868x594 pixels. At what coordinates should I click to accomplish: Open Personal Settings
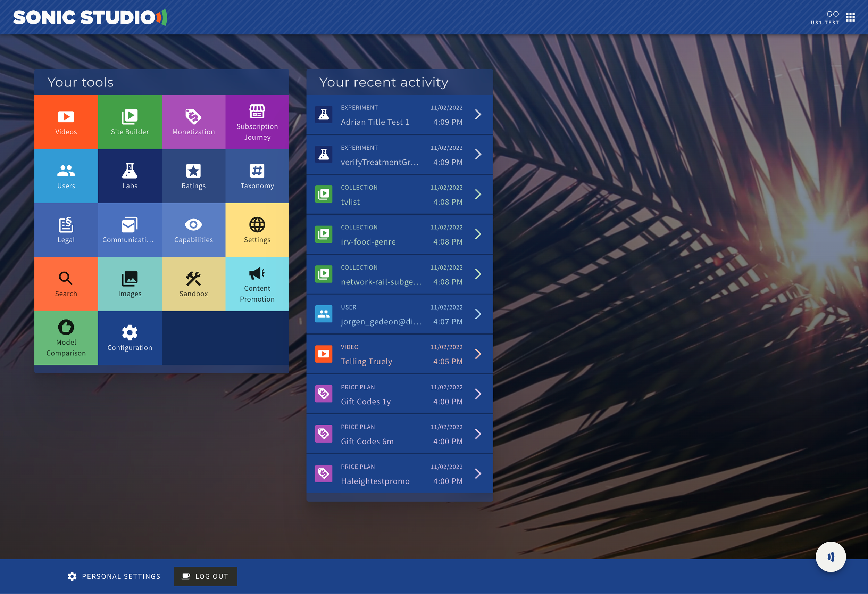[114, 576]
